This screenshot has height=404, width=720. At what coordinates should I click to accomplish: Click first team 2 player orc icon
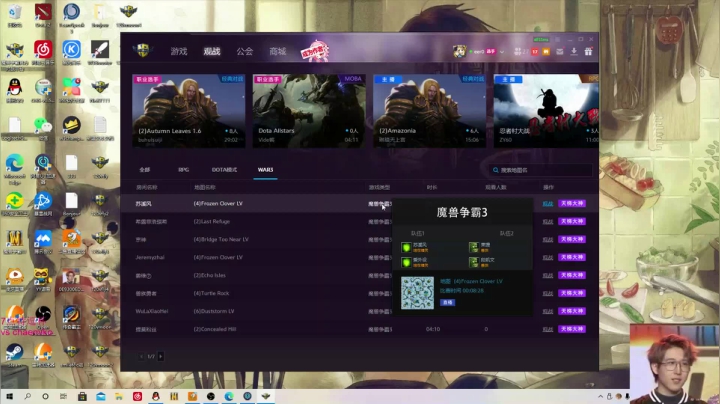[474, 248]
